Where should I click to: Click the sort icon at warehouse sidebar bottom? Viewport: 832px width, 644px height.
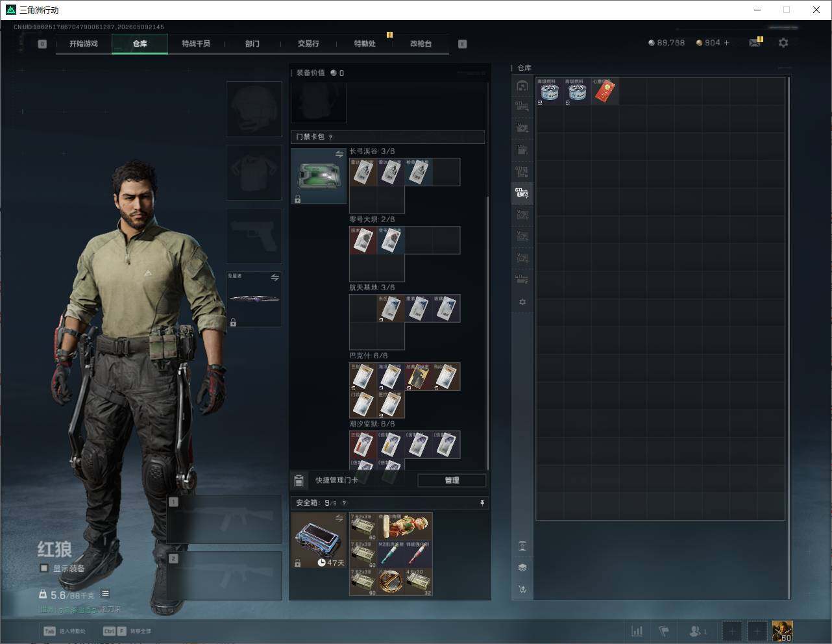(522, 589)
